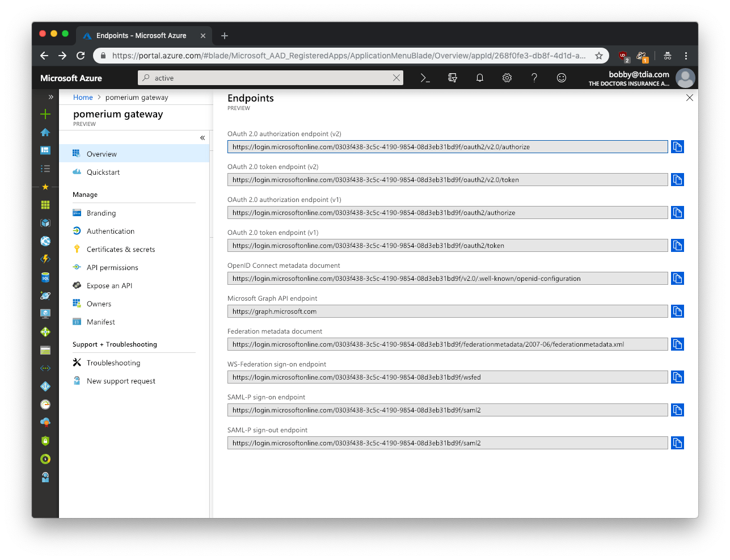Open API permissions under Manage
This screenshot has height=560, width=730.
pos(134,267)
